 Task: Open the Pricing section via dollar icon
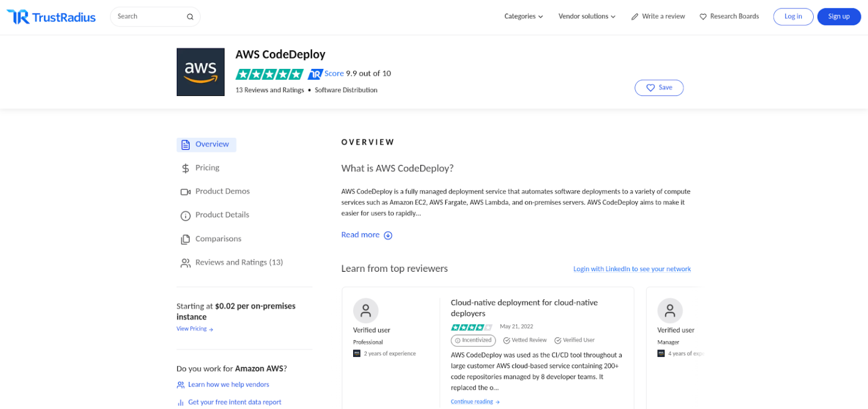coord(185,167)
